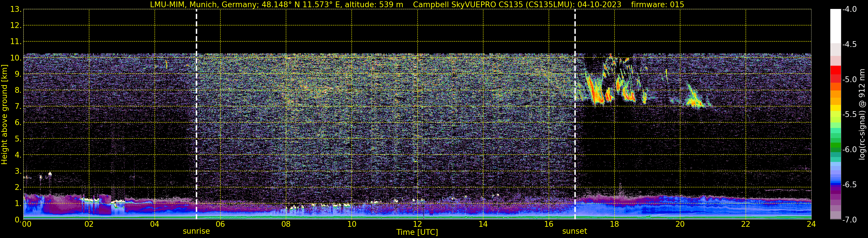Screen dimensions: 868x238
Task: Click the sunrise dashed vertical line
Action: coord(196,114)
